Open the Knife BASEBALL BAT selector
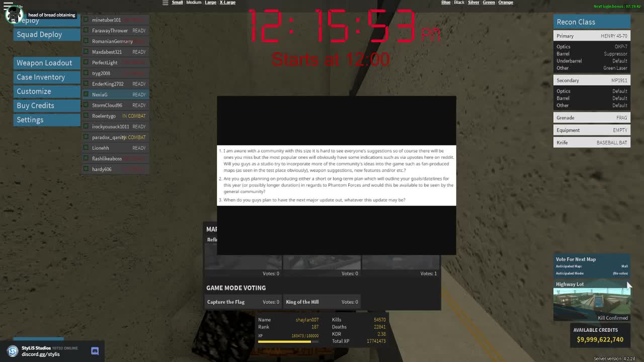644x362 pixels. tap(592, 142)
